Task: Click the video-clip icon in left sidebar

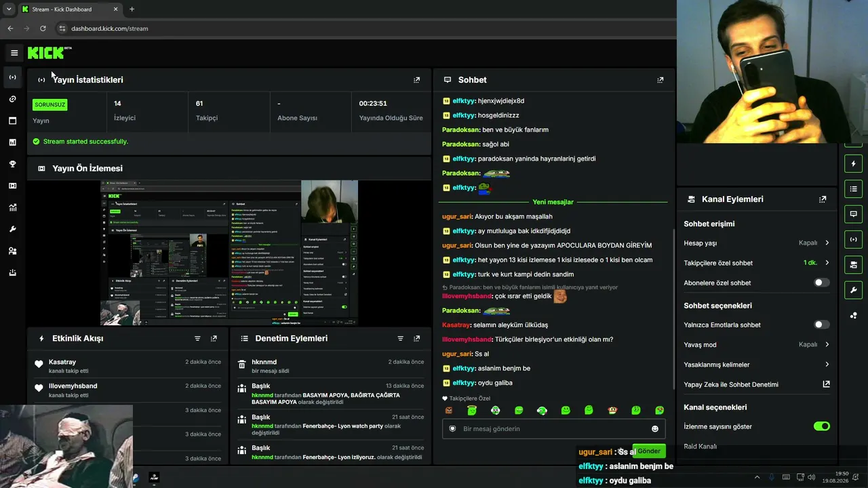Action: point(13,186)
